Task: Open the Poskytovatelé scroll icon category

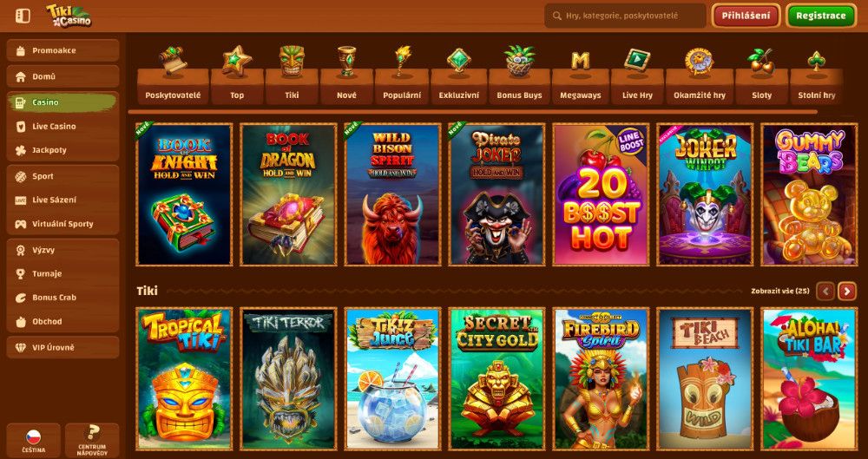Action: [173, 75]
